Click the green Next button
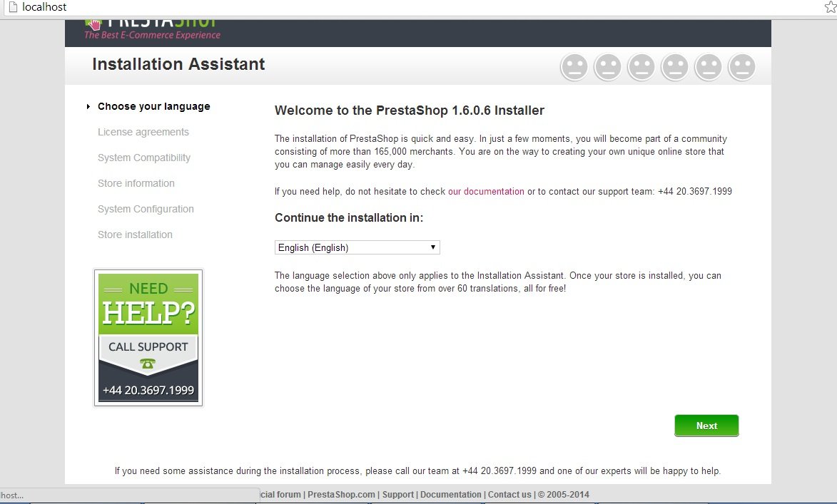Screen dimensions: 837x504 coord(706,426)
